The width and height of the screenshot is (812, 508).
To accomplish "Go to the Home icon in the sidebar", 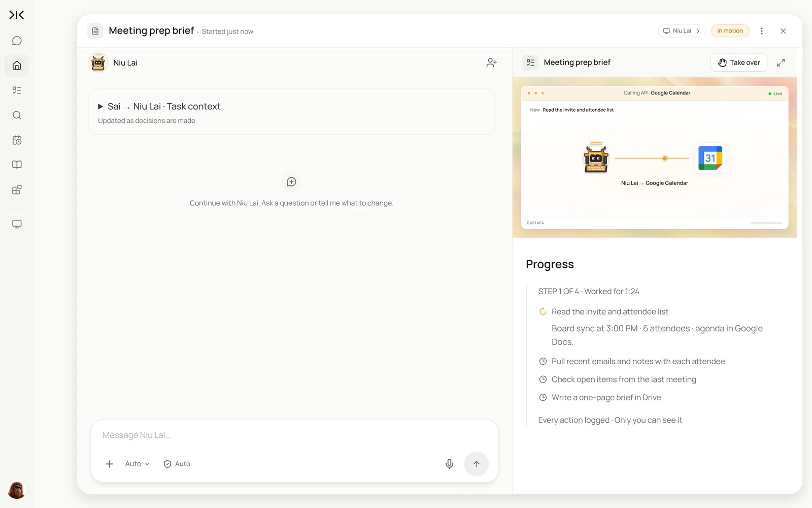I will [17, 66].
